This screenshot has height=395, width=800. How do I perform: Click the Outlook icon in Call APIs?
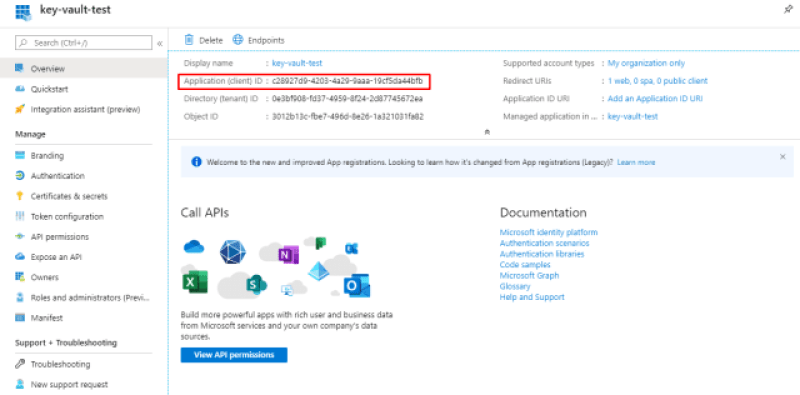pos(357,286)
